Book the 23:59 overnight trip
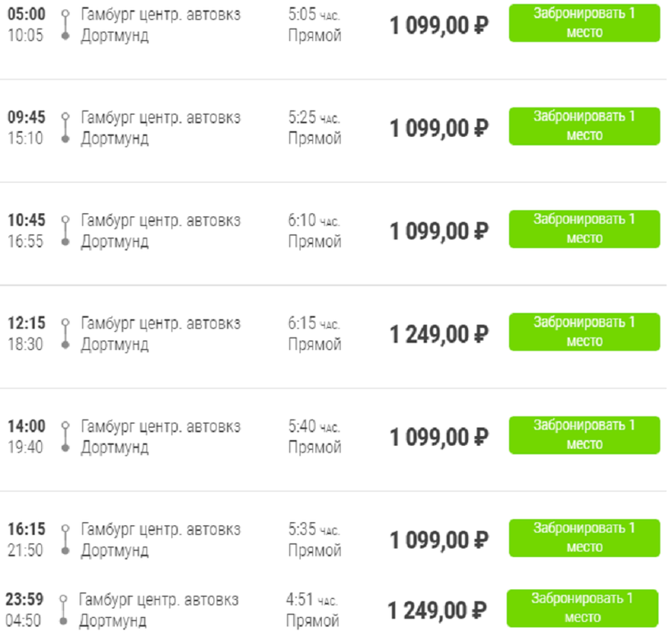The image size is (672, 640). click(582, 608)
